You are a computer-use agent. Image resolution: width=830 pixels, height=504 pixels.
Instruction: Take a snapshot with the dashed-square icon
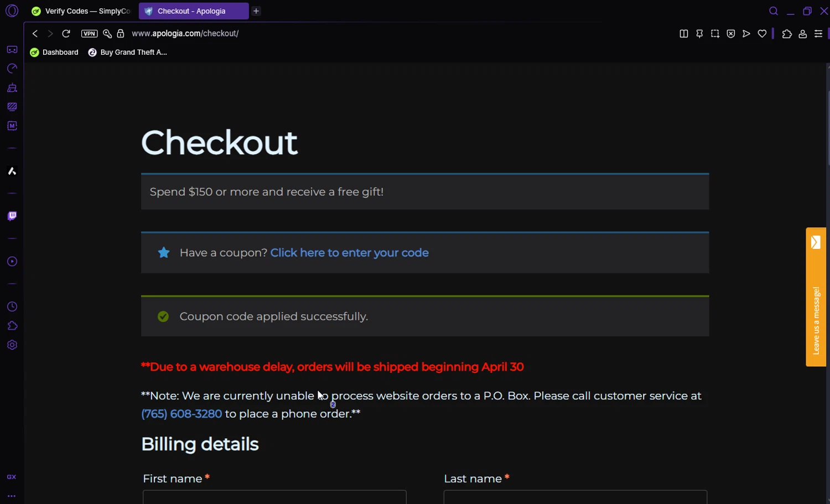pyautogui.click(x=715, y=34)
